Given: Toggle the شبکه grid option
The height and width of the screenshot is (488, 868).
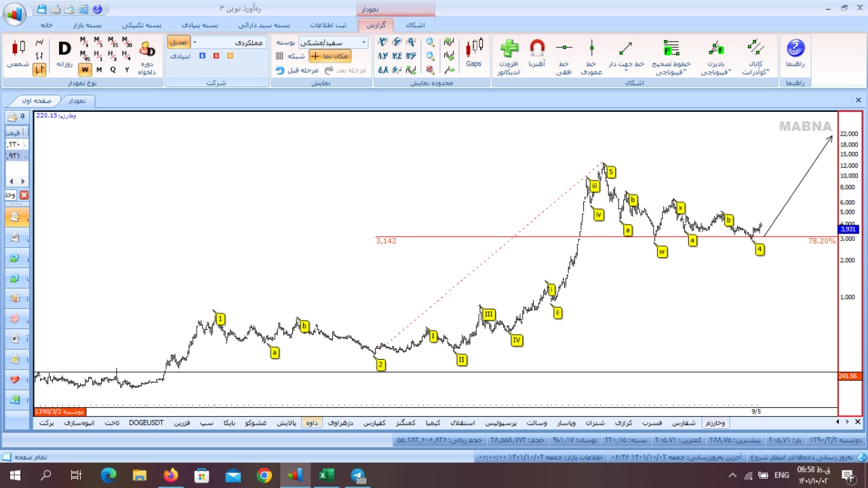Looking at the screenshot, I should coord(291,56).
